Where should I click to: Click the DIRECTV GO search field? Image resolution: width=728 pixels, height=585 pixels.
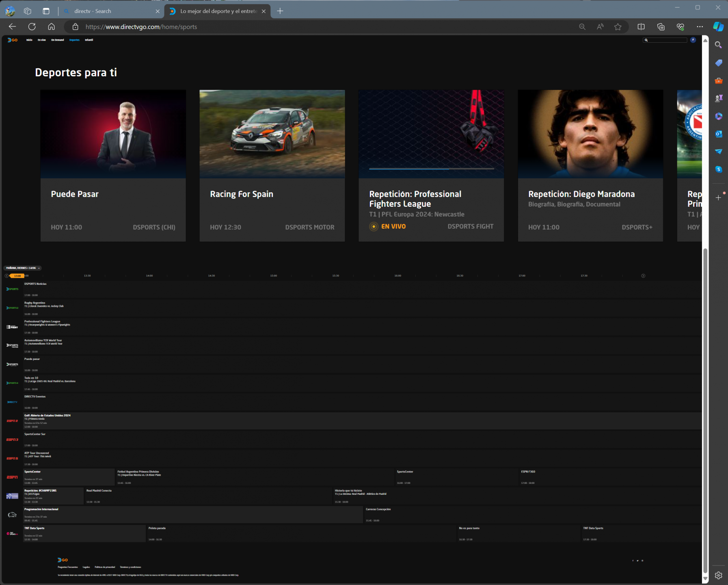(x=665, y=40)
